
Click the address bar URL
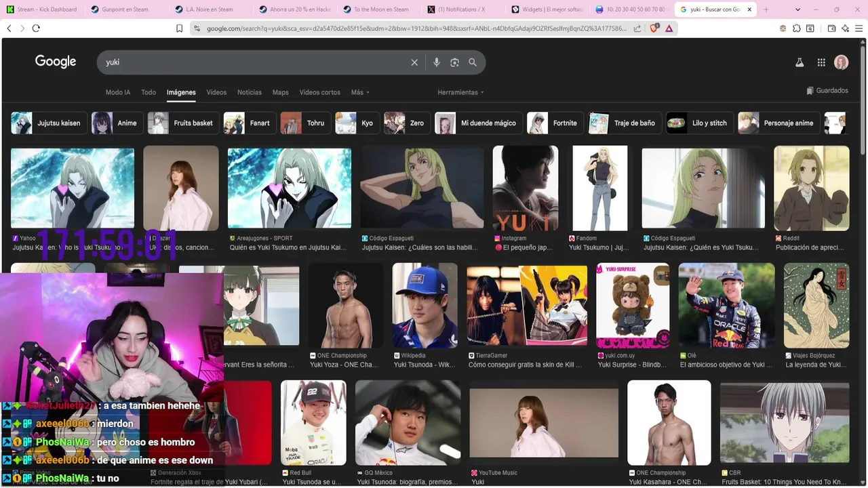point(415,28)
